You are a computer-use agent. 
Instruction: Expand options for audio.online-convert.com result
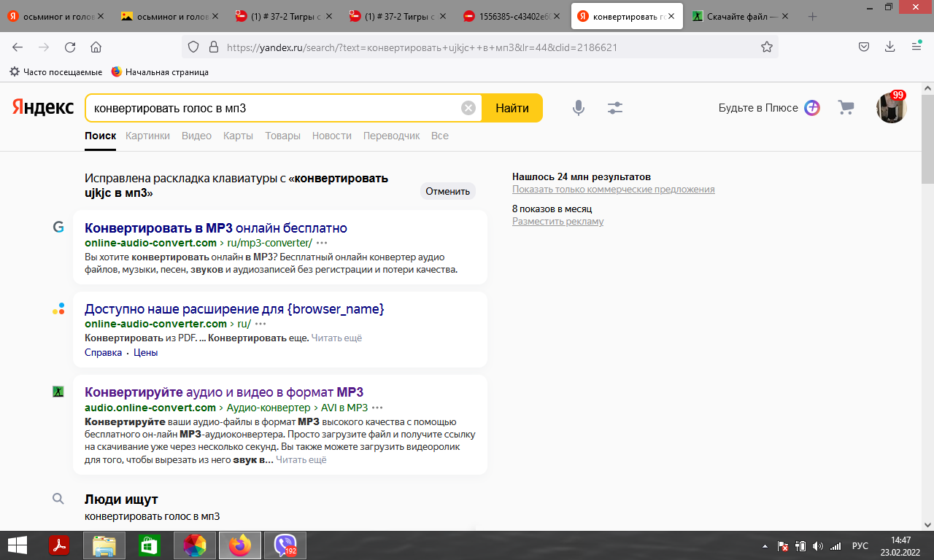tap(377, 408)
